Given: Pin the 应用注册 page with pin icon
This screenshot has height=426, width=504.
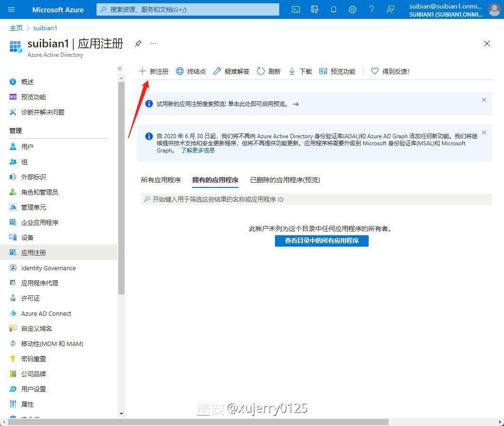Looking at the screenshot, I should click(x=138, y=44).
